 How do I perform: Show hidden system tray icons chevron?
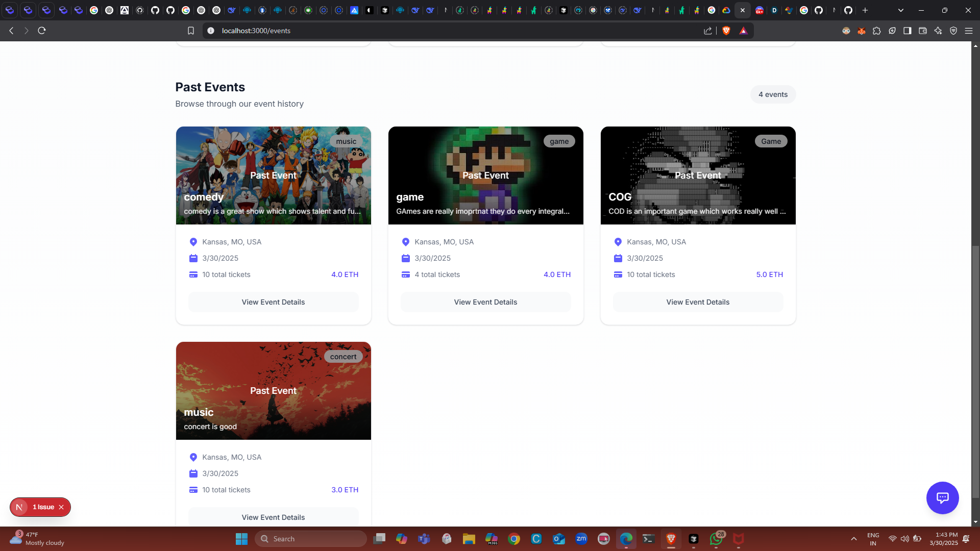[853, 539]
